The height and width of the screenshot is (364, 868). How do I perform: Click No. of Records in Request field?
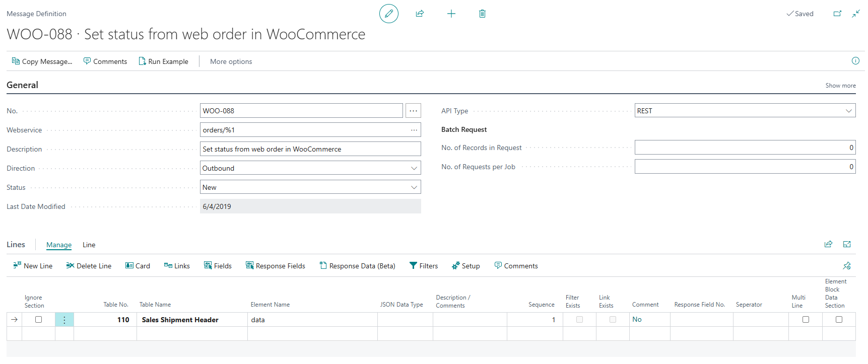tap(745, 148)
